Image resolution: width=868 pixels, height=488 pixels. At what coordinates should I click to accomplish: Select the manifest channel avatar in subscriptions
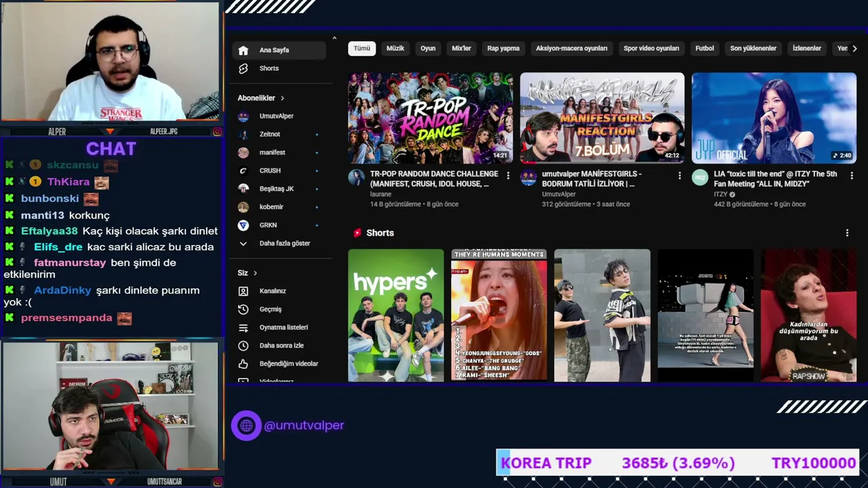[243, 152]
